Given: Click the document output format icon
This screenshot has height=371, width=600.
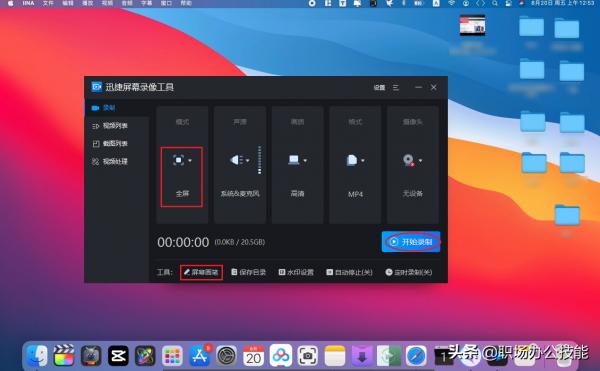Looking at the screenshot, I should pyautogui.click(x=352, y=160).
